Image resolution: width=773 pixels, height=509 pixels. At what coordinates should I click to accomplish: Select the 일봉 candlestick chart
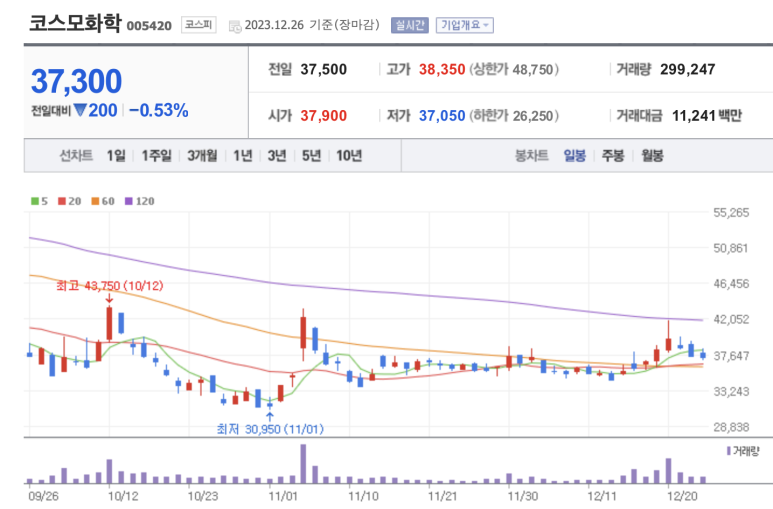click(574, 156)
